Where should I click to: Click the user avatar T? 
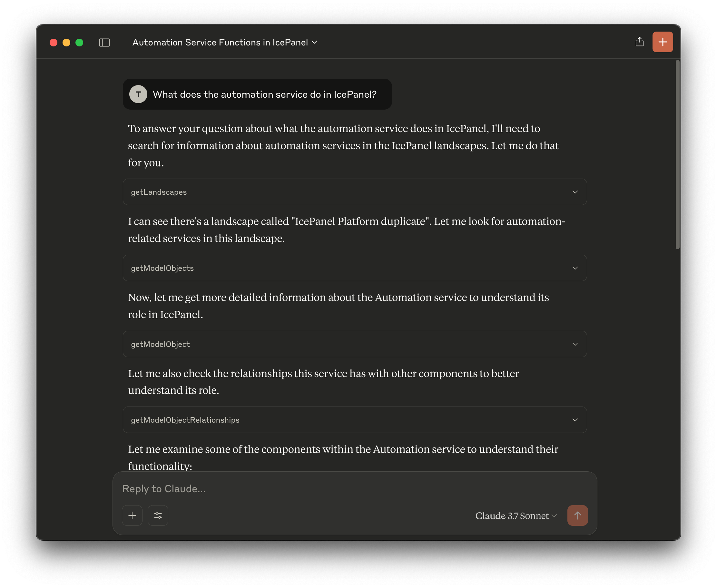tap(138, 94)
